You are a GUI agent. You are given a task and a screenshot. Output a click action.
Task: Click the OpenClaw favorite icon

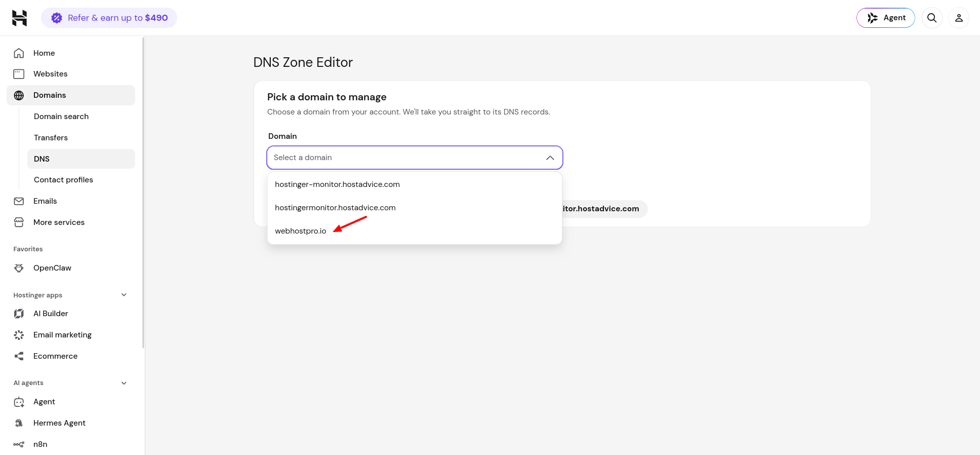click(x=19, y=268)
